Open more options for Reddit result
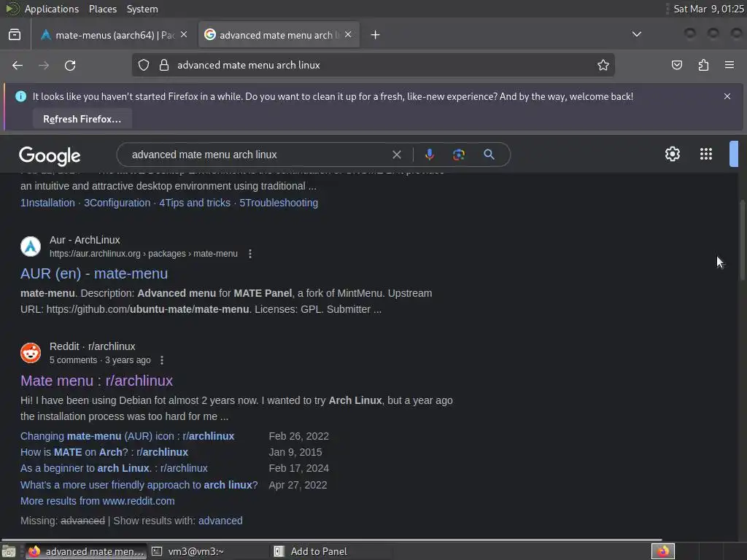747x560 pixels. tap(162, 360)
